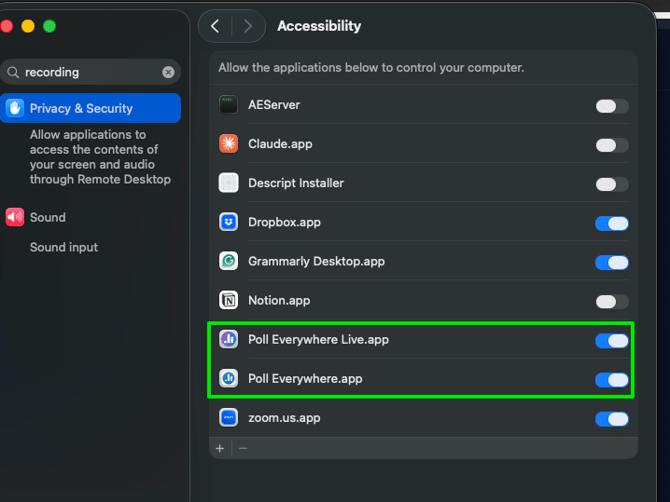Click the recording search field
The width and height of the screenshot is (670, 502).
point(91,72)
